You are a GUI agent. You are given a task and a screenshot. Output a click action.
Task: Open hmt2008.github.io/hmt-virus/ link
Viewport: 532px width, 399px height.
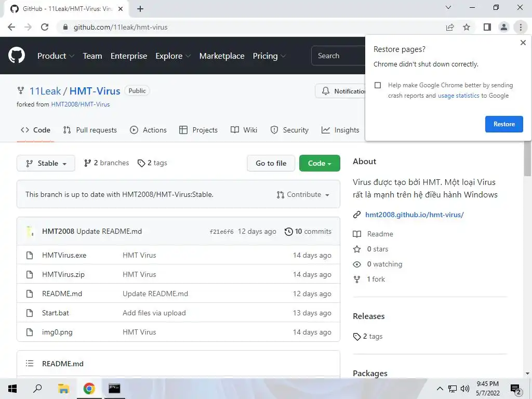pyautogui.click(x=414, y=215)
